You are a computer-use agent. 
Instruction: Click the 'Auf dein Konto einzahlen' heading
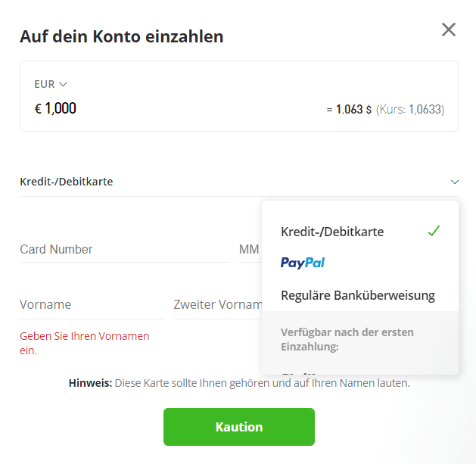pos(122,36)
